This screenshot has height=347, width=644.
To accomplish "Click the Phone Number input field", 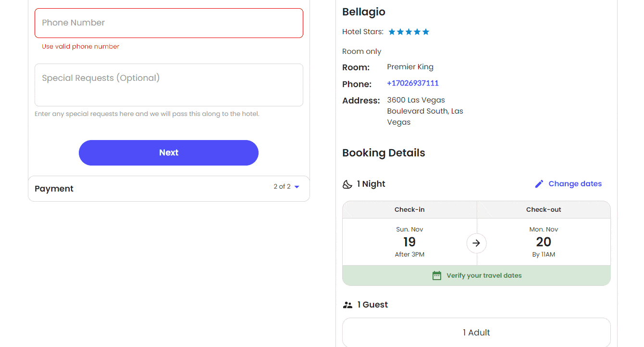I will (169, 23).
